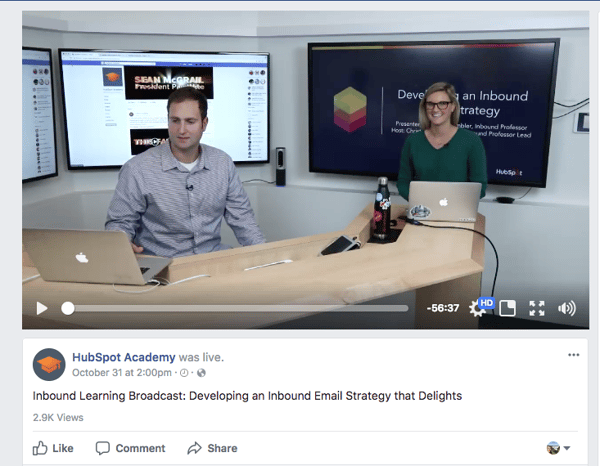
Task: Switch video to picture-in-picture mode
Action: 508,308
